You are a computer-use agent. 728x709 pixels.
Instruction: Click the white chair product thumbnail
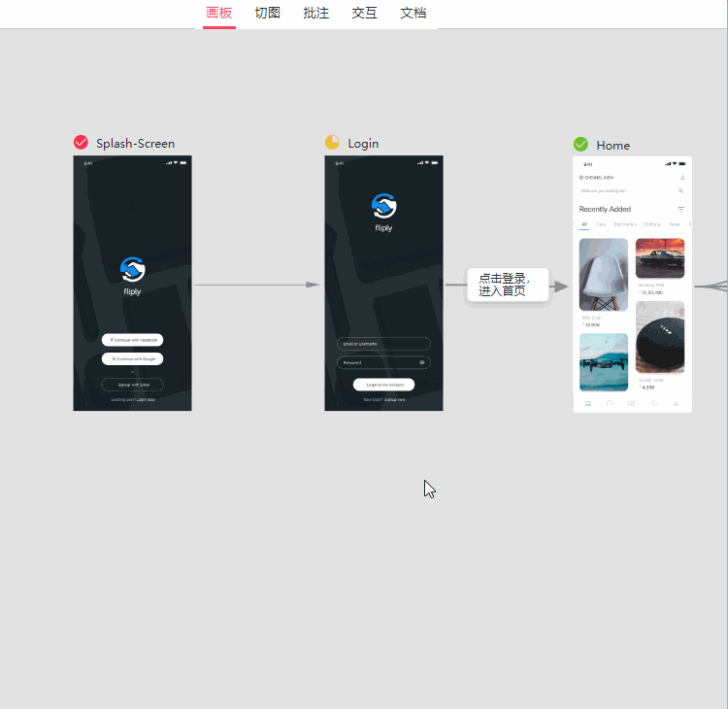[x=604, y=275]
